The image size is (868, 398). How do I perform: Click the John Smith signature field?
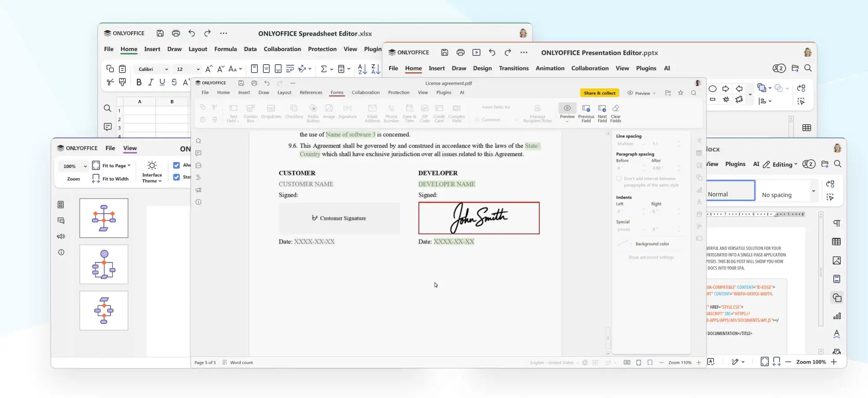pyautogui.click(x=479, y=218)
